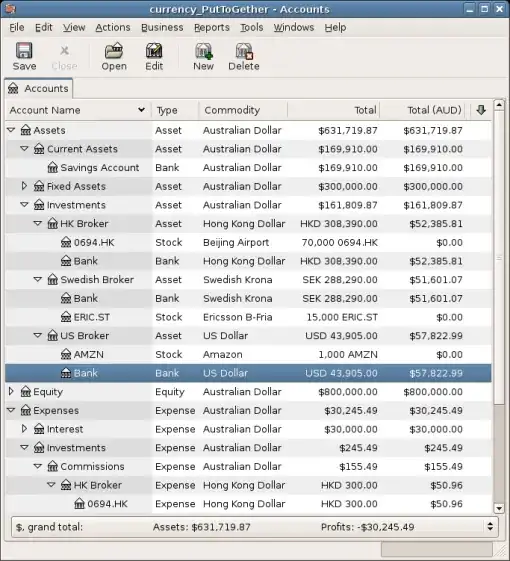Collapse the US Broker node
The height and width of the screenshot is (561, 510).
click(38, 335)
